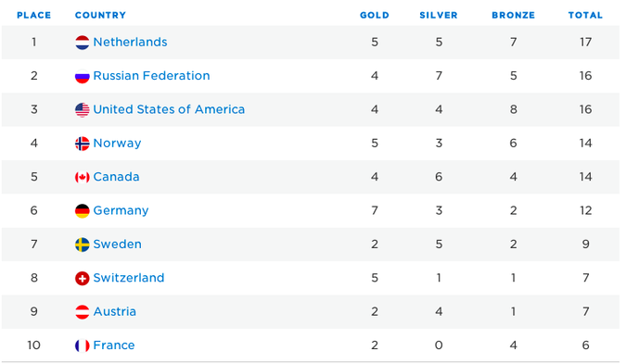
Task: Sort table by TOTAL column header
Action: (585, 15)
